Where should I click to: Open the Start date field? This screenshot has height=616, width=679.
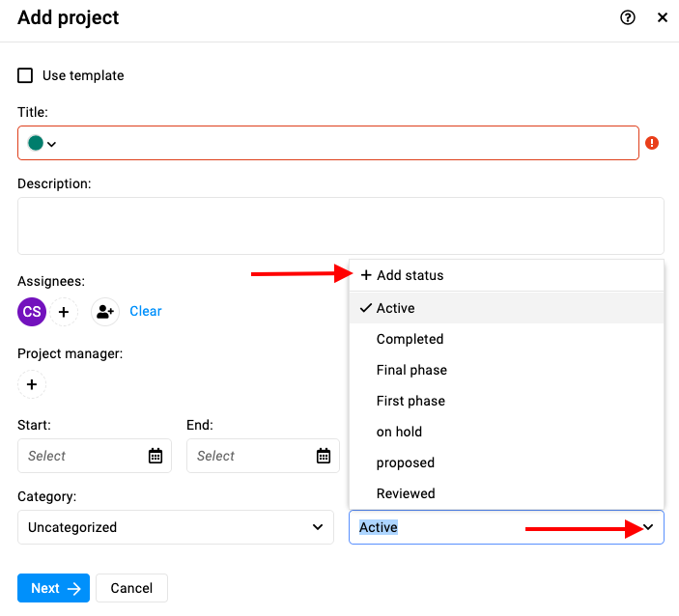95,456
